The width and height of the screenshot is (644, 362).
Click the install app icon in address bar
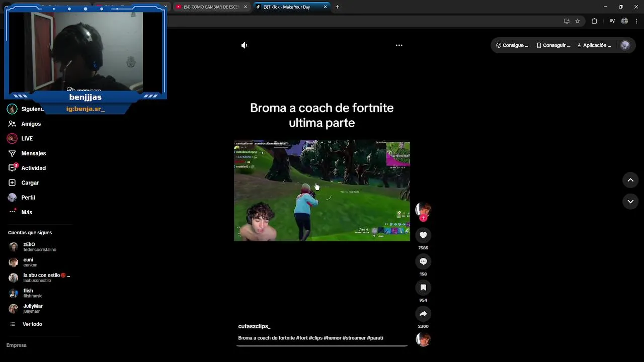[x=567, y=21]
